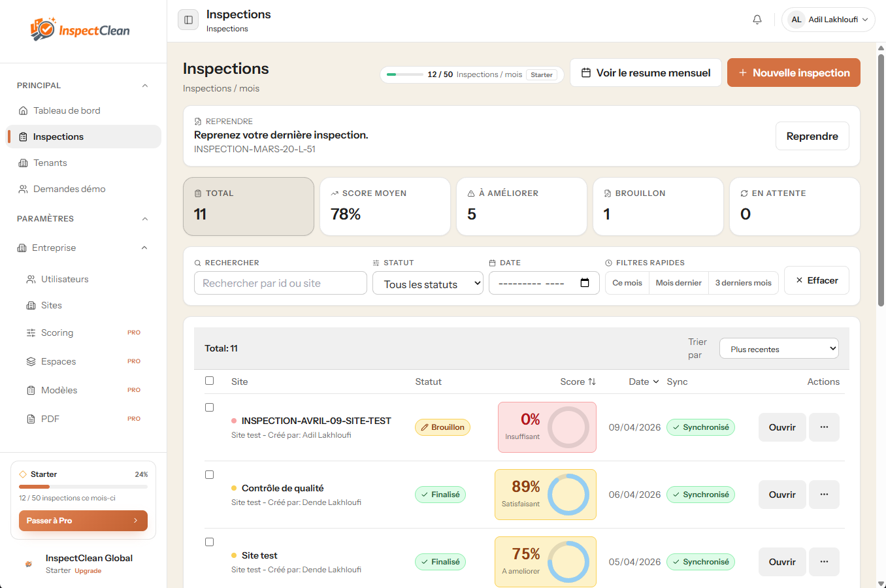This screenshot has height=588, width=886.
Task: Click the Starter plan usage progress bar
Action: point(83,487)
